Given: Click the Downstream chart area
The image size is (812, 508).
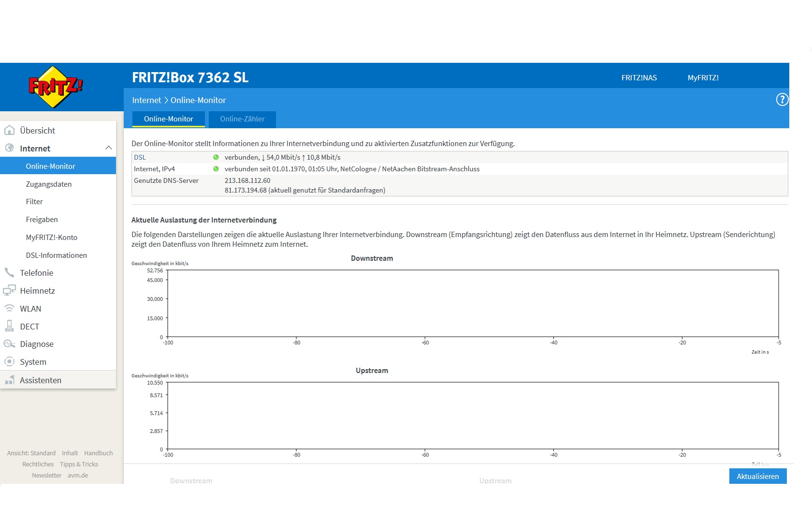Looking at the screenshot, I should click(x=473, y=303).
